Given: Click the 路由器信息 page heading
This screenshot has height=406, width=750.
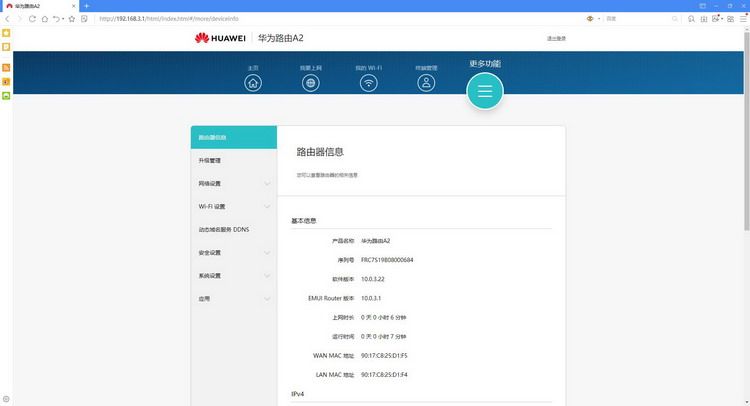Looking at the screenshot, I should (320, 152).
